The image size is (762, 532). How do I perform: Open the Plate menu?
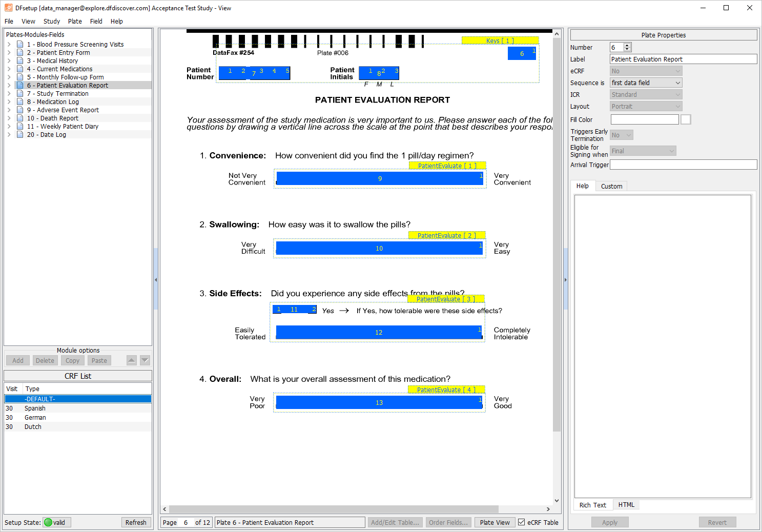(75, 21)
